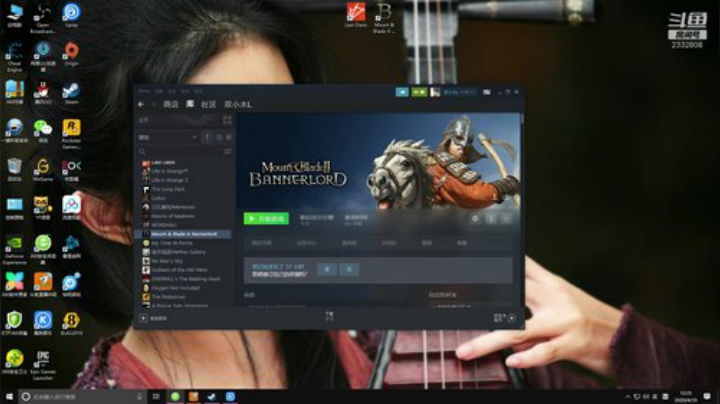Viewport: 720px width, 404px height.
Task: Select No Man's Sky in library list
Action: coord(167,261)
